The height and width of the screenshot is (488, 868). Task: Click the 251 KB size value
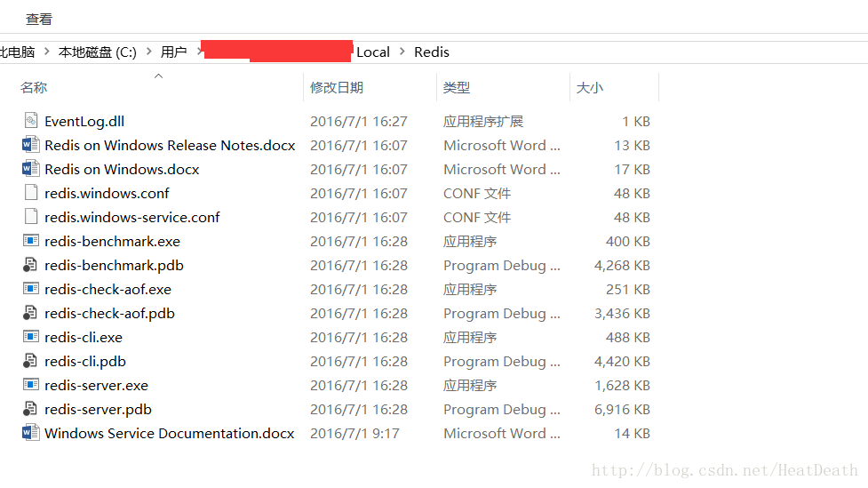[x=628, y=289]
